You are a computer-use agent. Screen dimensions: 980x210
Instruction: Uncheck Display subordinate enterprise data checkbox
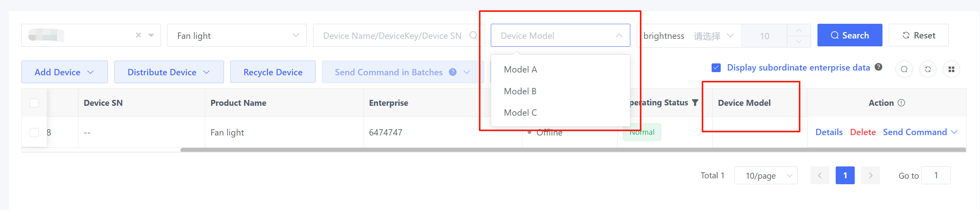click(x=716, y=68)
